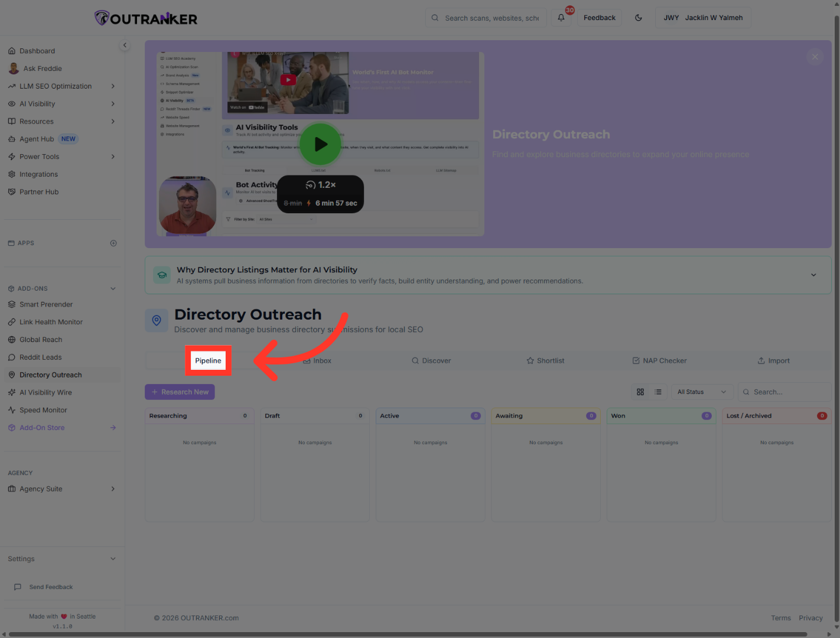Close the purple Directory Outreach banner
This screenshot has width=840, height=638.
click(815, 57)
